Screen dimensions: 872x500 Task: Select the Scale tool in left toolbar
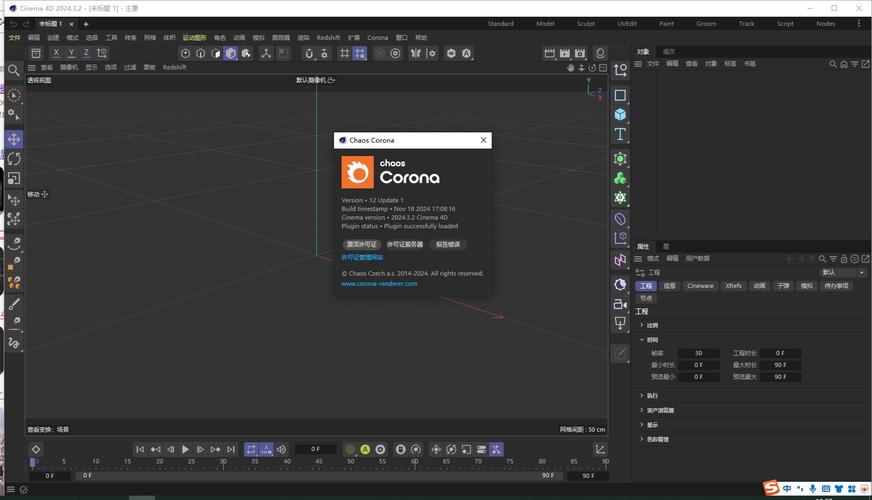click(14, 179)
